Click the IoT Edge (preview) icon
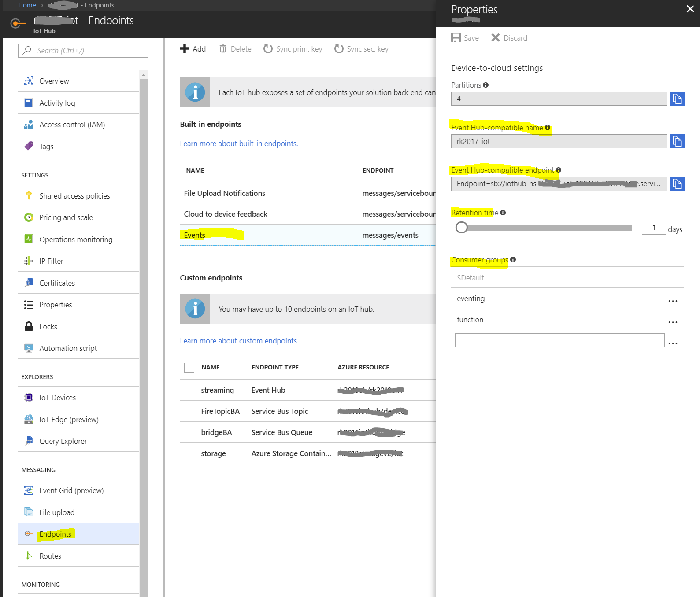The height and width of the screenshot is (597, 700). [x=29, y=419]
